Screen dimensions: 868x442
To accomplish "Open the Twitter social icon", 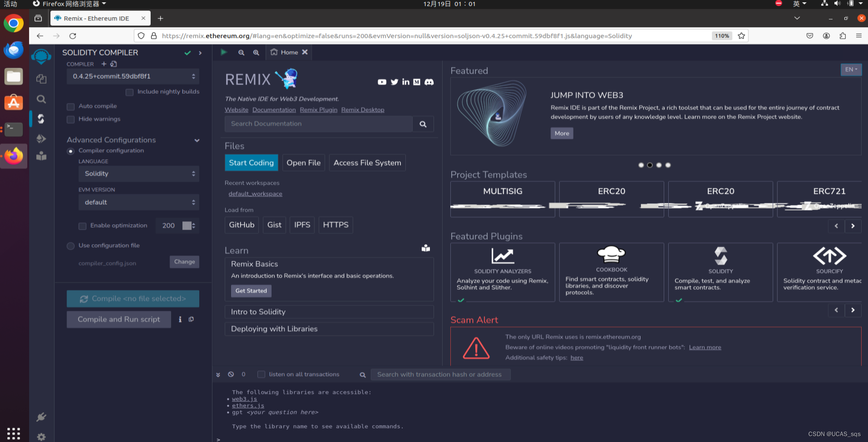I will pyautogui.click(x=394, y=82).
